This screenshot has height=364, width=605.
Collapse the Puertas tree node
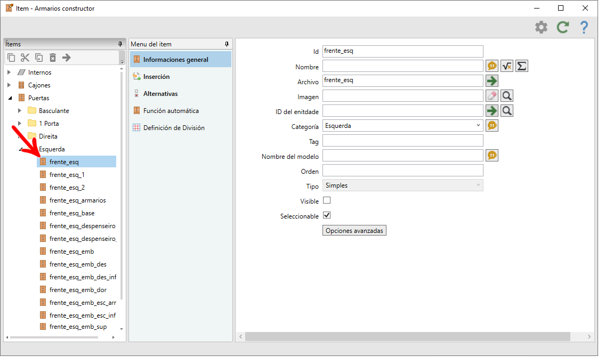click(x=10, y=99)
